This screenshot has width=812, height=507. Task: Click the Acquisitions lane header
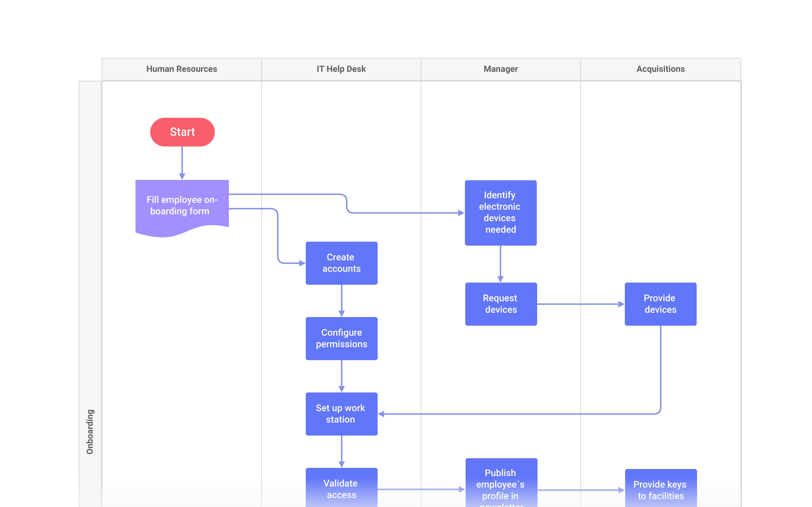tap(660, 69)
